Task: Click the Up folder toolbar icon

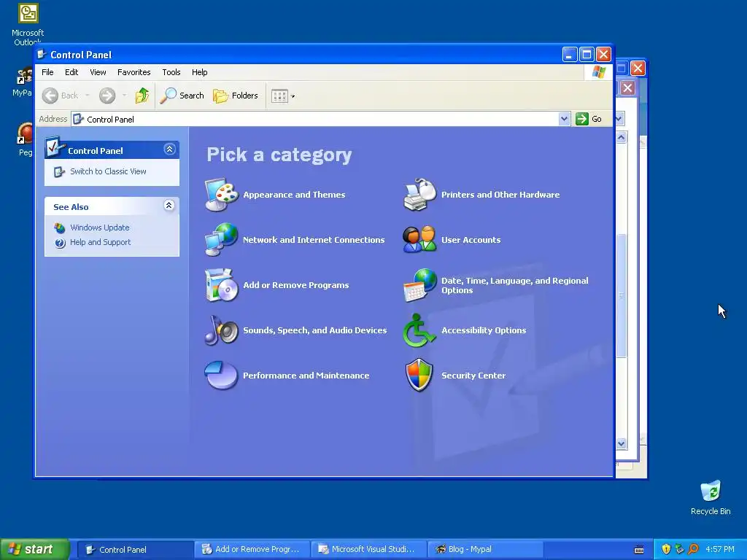Action: pyautogui.click(x=142, y=96)
